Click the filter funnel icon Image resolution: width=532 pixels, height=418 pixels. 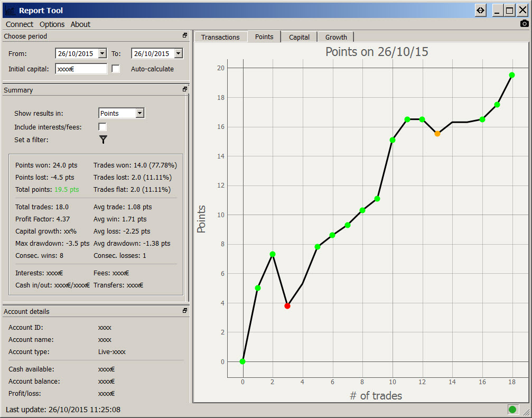103,140
